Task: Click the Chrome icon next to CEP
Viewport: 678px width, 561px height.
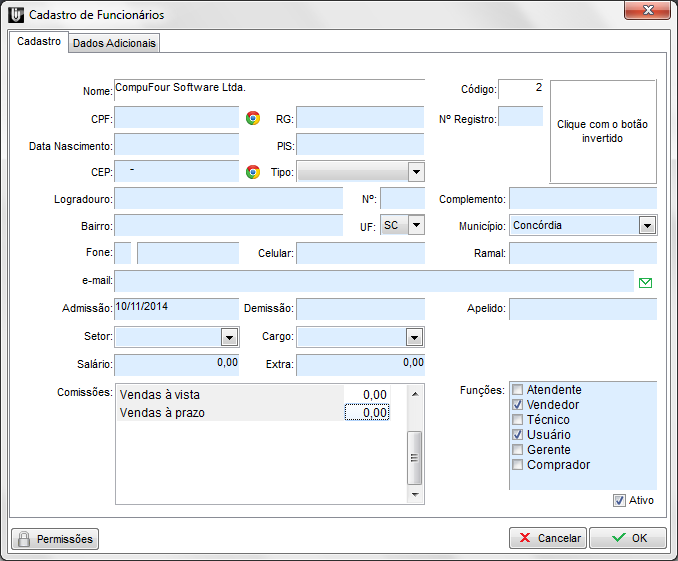Action: [253, 172]
